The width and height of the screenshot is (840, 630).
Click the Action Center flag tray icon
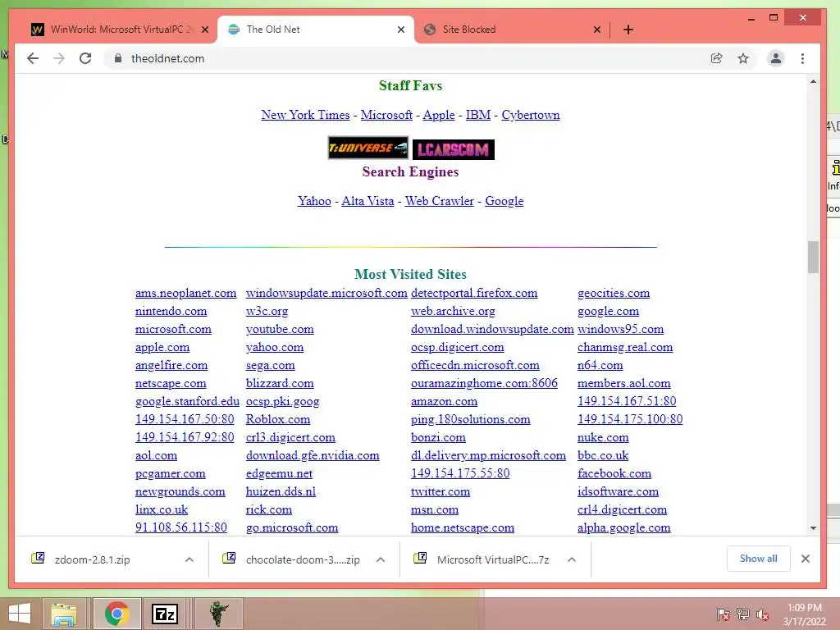click(x=723, y=614)
